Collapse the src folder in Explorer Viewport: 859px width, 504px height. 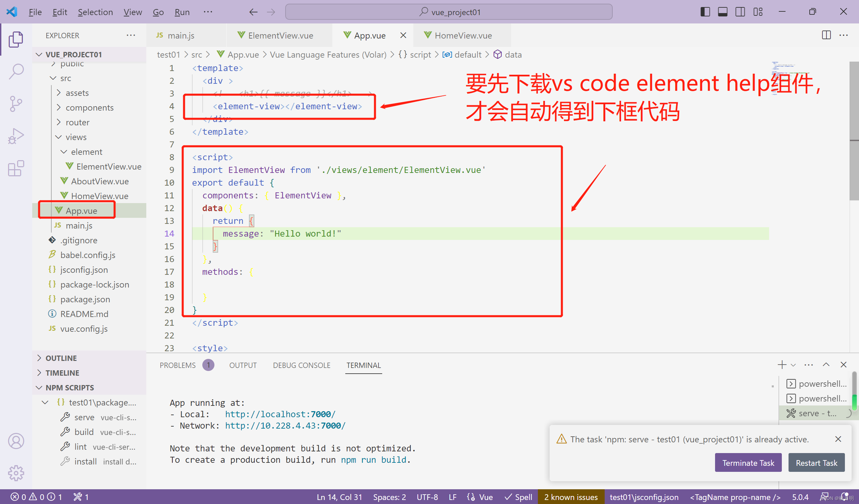53,78
